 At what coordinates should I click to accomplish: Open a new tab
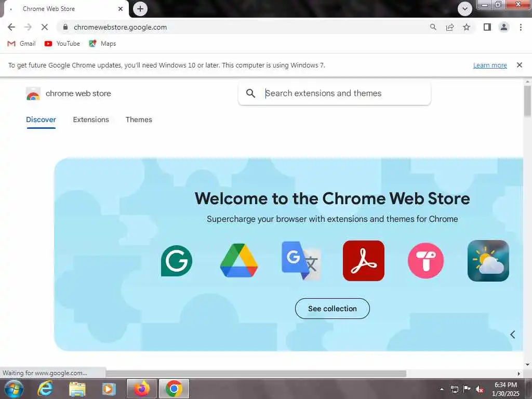click(140, 9)
